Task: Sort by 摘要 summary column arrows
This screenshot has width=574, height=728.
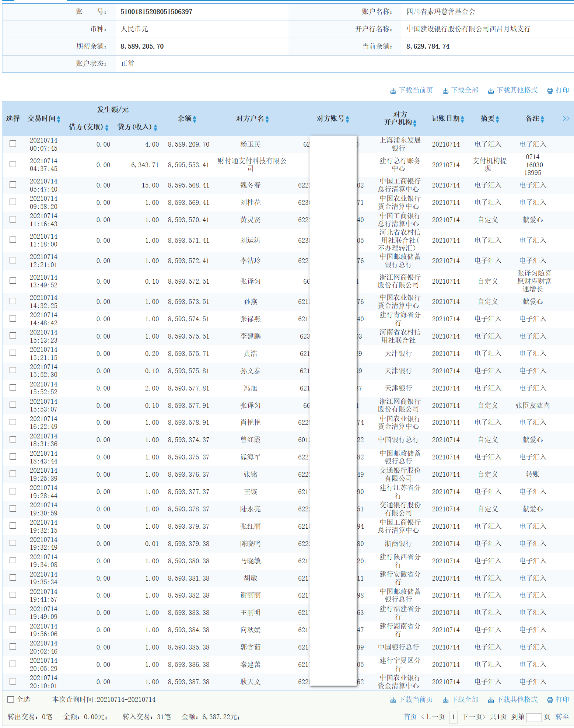Action: click(x=497, y=119)
